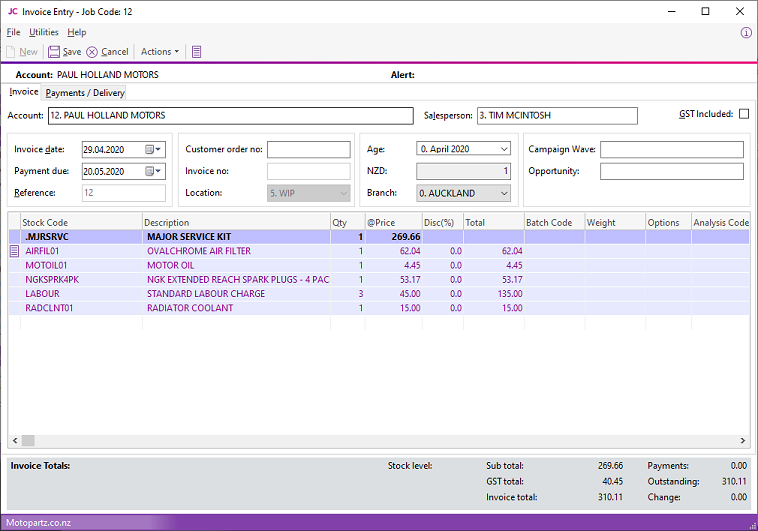The height and width of the screenshot is (531, 758).
Task: Click the JC application icon in title bar
Action: [12, 11]
